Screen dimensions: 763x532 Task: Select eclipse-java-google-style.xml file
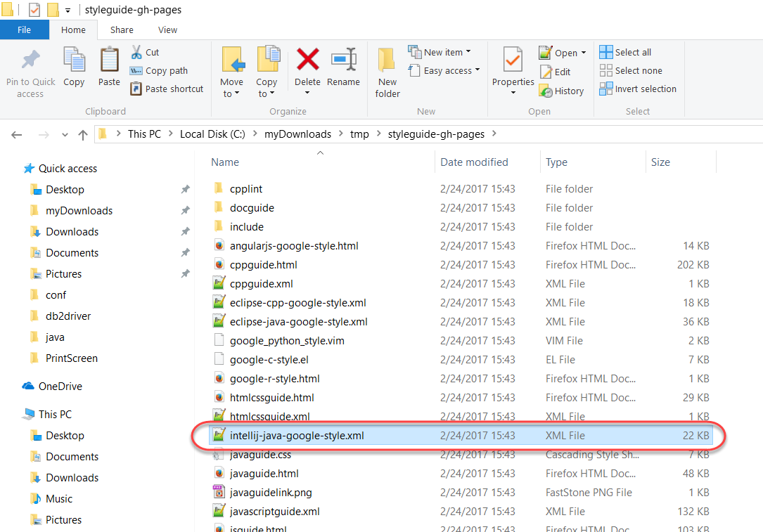tap(299, 321)
